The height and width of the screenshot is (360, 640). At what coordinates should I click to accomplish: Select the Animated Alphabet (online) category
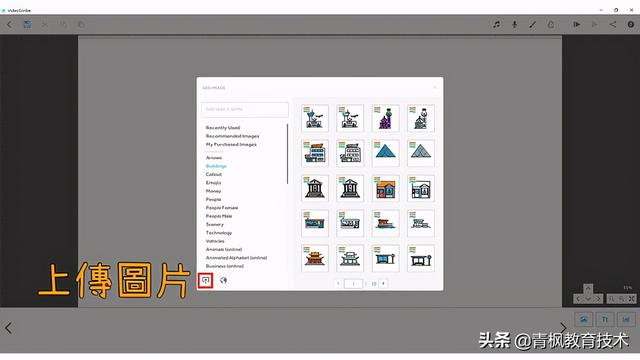pyautogui.click(x=236, y=258)
